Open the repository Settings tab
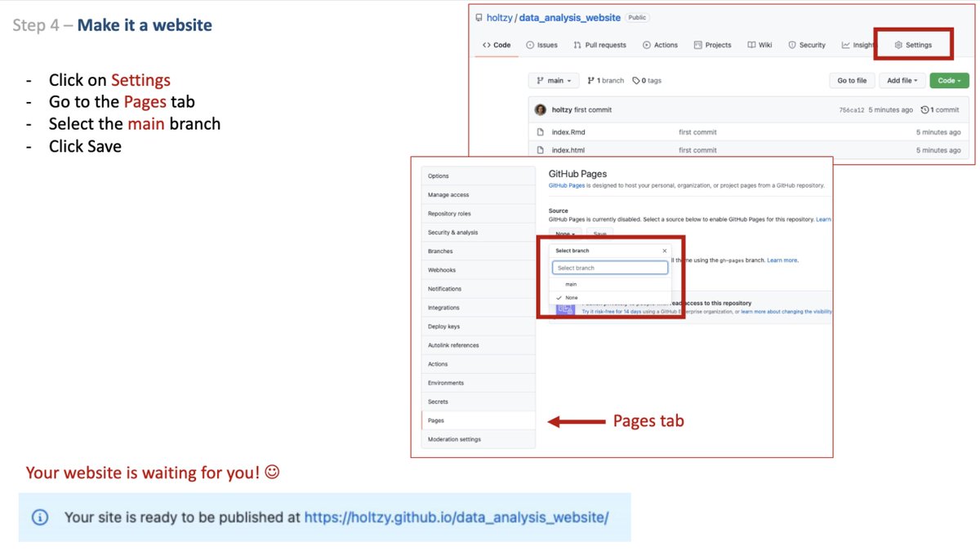The height and width of the screenshot is (551, 980). tap(913, 45)
